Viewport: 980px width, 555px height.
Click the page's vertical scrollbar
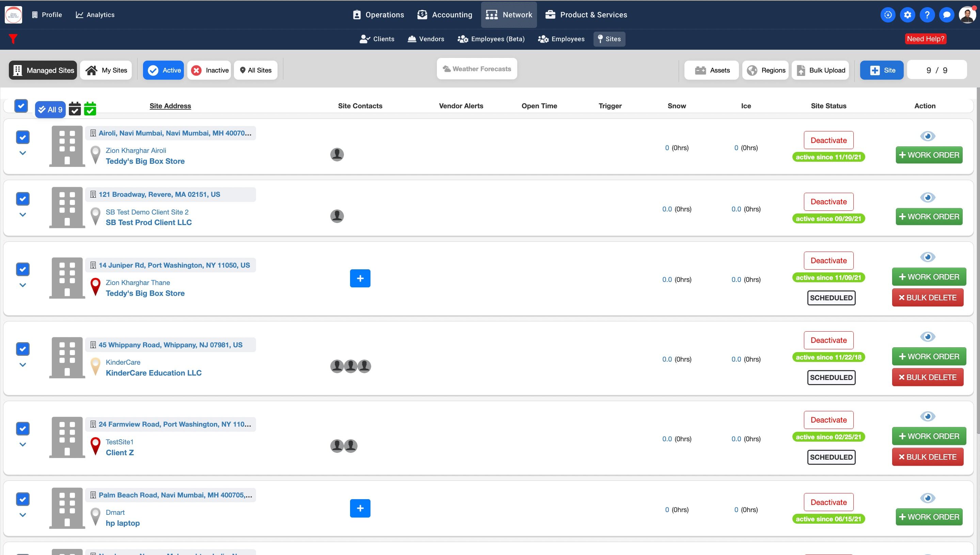point(977,259)
